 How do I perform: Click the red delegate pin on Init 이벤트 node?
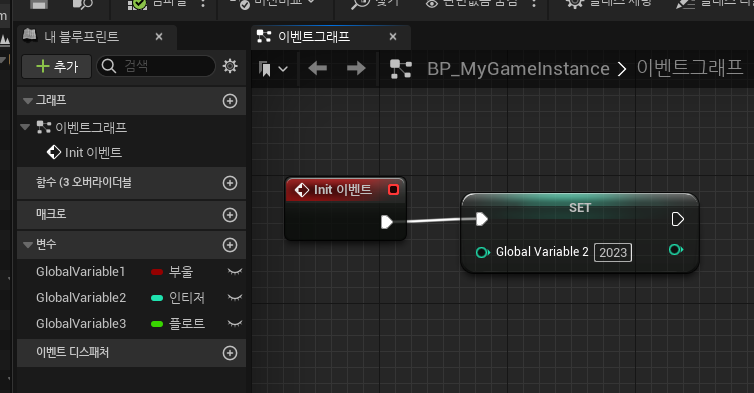[x=393, y=190]
